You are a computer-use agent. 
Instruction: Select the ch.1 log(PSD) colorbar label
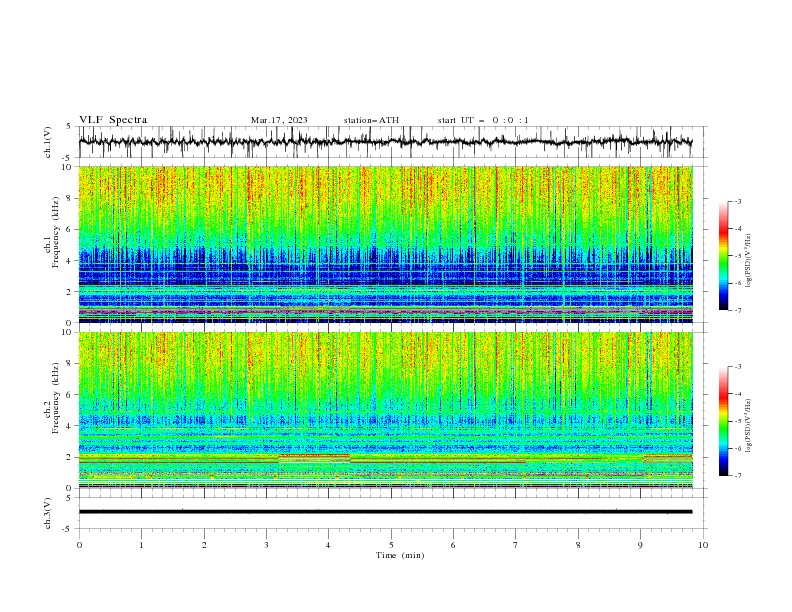pos(748,261)
